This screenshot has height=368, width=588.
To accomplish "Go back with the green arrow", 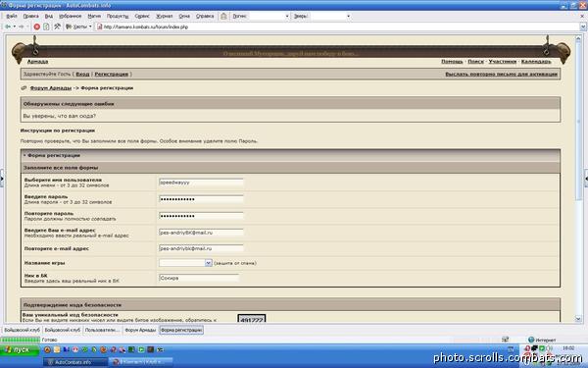I will (8, 26).
